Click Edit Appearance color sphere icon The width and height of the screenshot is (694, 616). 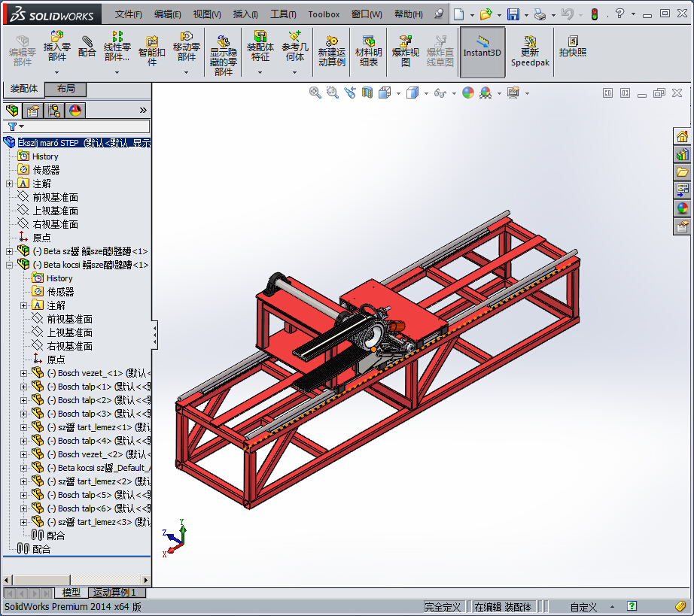point(468,93)
